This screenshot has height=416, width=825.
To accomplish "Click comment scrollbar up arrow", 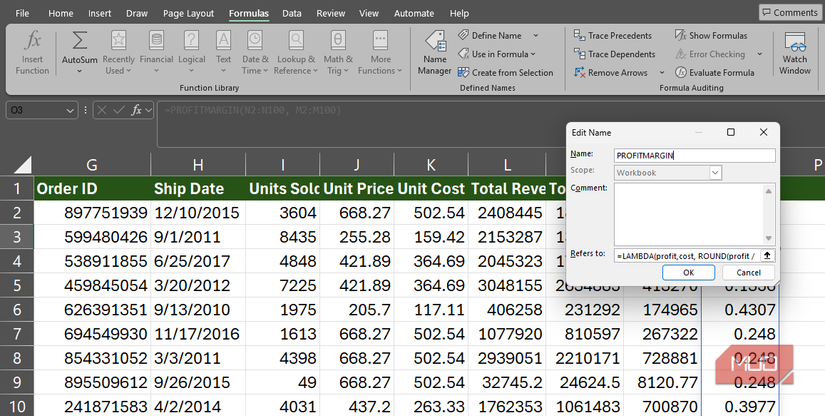I will [x=768, y=190].
